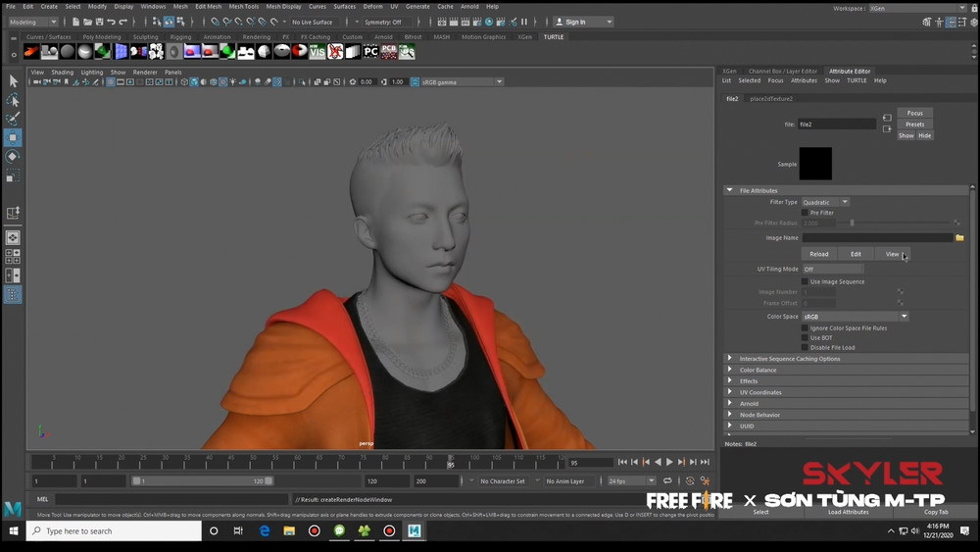Toggle Use Image Sequence checkbox

coord(805,281)
